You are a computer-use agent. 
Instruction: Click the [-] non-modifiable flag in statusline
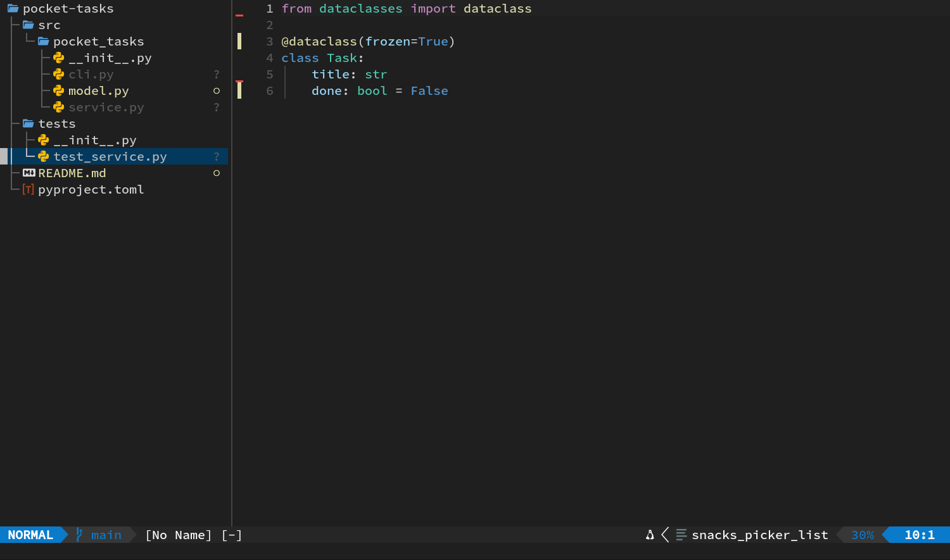(x=232, y=535)
